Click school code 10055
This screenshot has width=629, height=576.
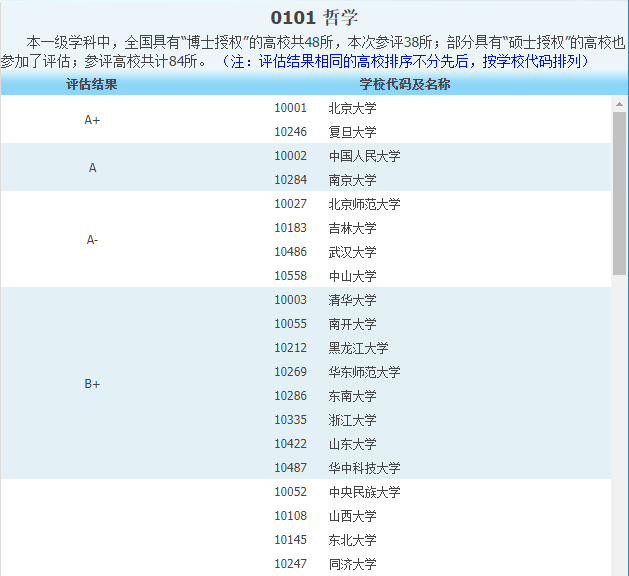pos(290,324)
